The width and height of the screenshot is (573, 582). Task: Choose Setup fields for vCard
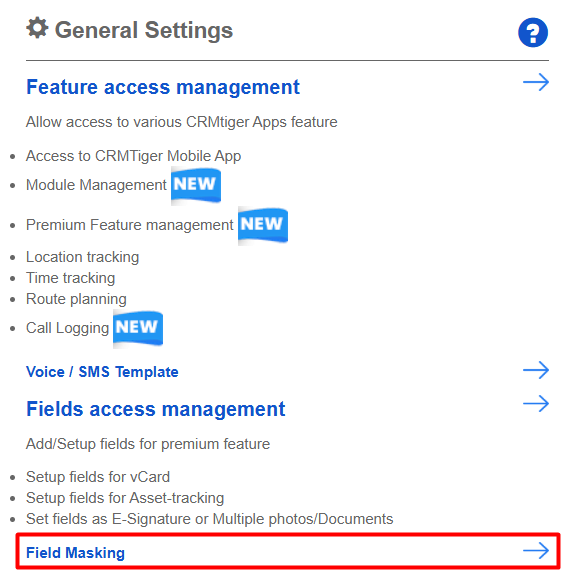point(98,477)
